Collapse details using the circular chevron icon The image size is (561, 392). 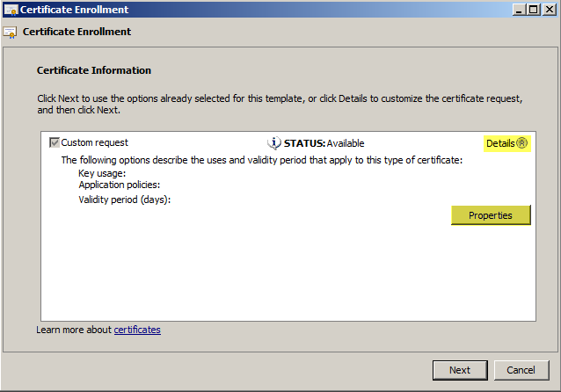tap(522, 143)
